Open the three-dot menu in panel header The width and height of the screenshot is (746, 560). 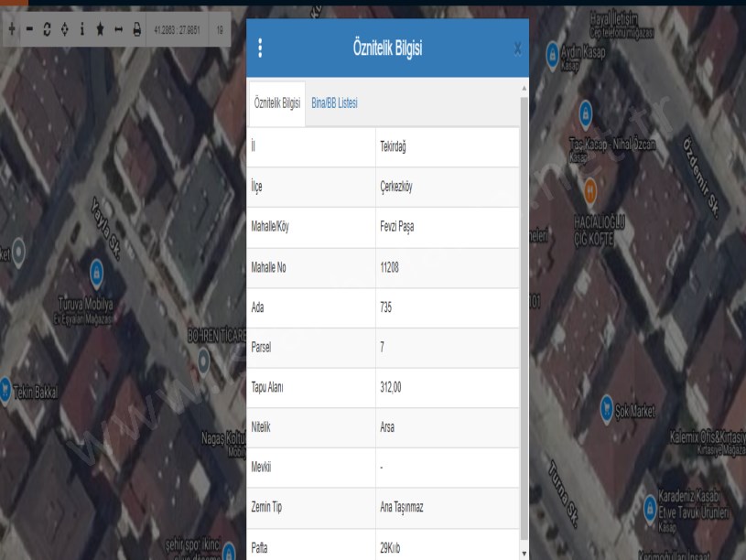click(x=261, y=49)
